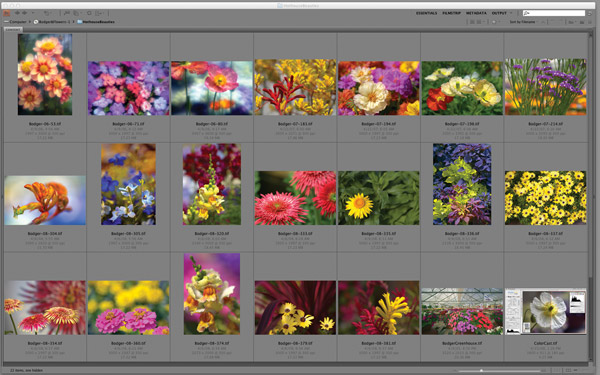Select thumbnail Badger-08-374.tif
The image size is (600, 375).
(212, 294)
